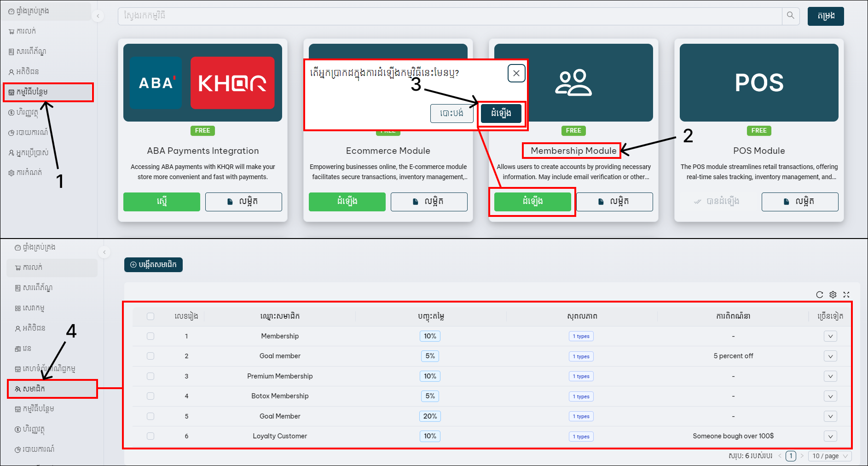Click the បង្កើតសមាជិក create member button
This screenshot has width=868, height=466.
pyautogui.click(x=153, y=265)
